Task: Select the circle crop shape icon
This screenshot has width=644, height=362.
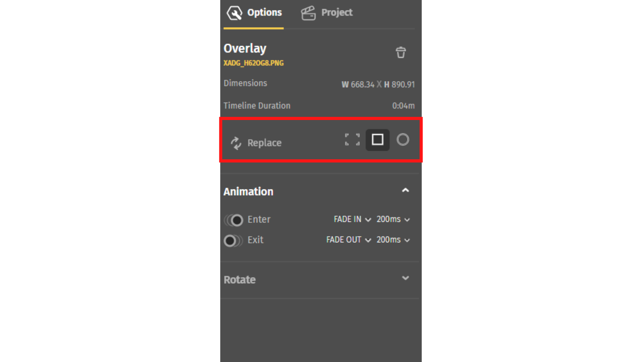Action: pyautogui.click(x=403, y=139)
